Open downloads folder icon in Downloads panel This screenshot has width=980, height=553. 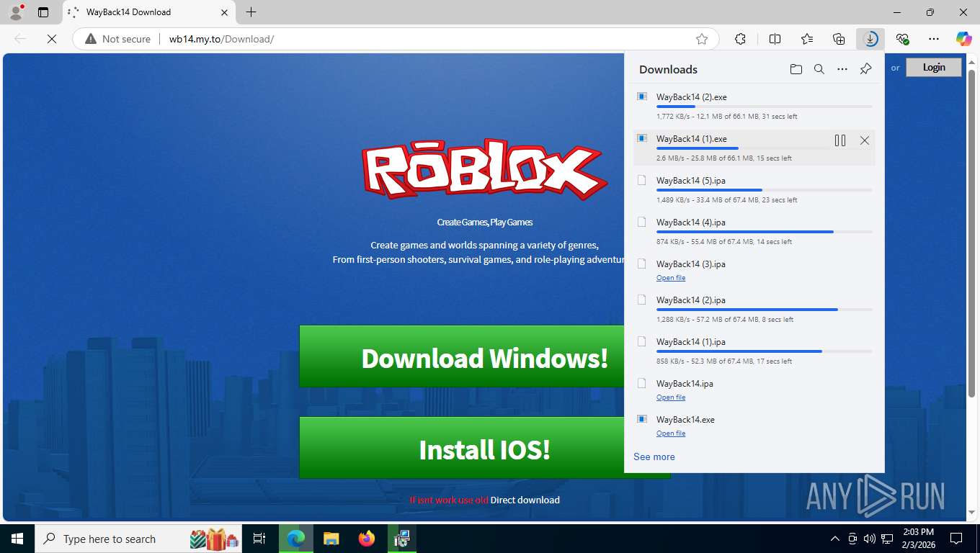(796, 69)
